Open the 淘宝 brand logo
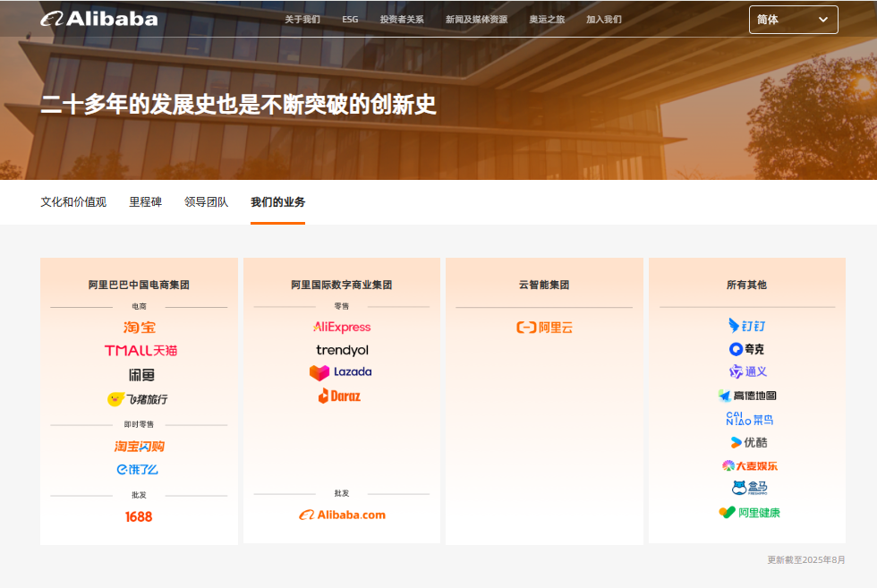 140,328
